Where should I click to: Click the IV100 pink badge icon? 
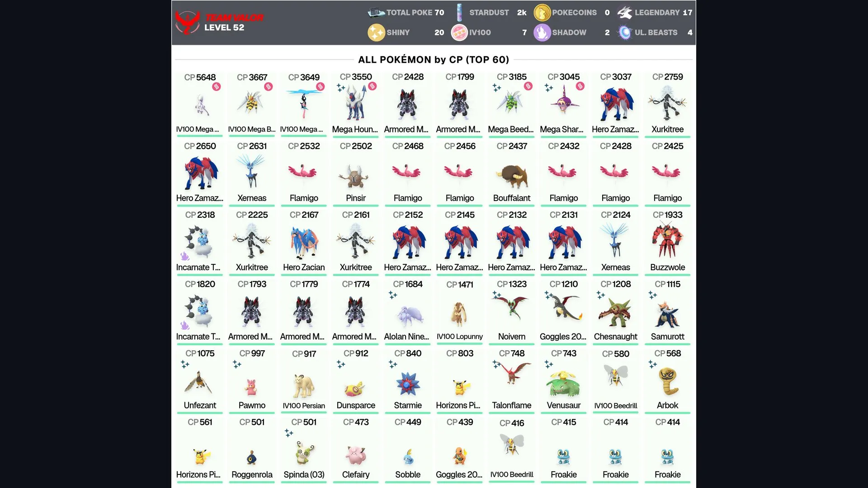point(459,33)
